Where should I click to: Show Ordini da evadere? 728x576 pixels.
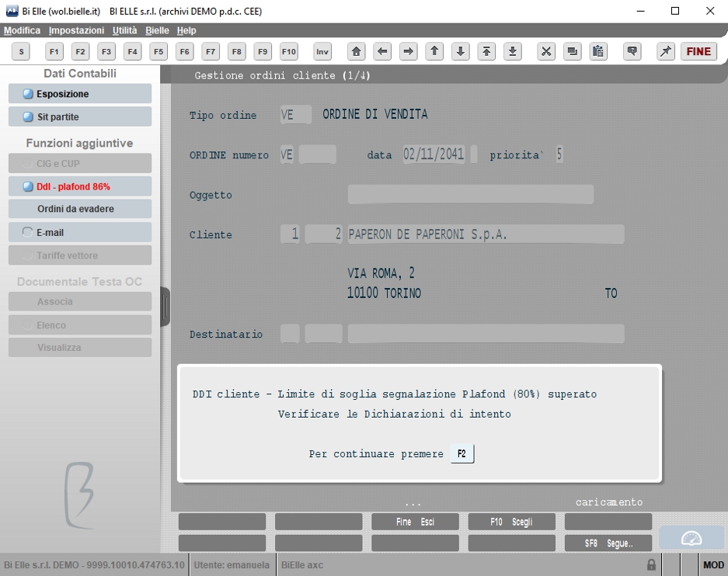coord(80,209)
